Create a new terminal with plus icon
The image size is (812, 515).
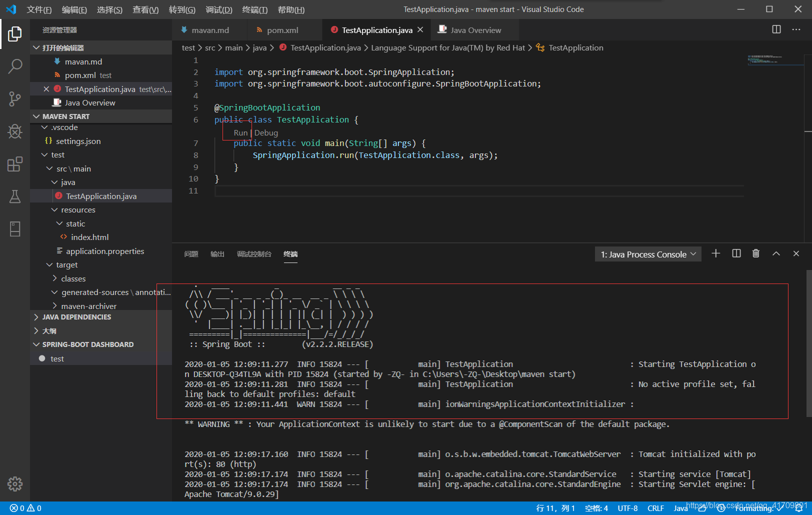(715, 253)
